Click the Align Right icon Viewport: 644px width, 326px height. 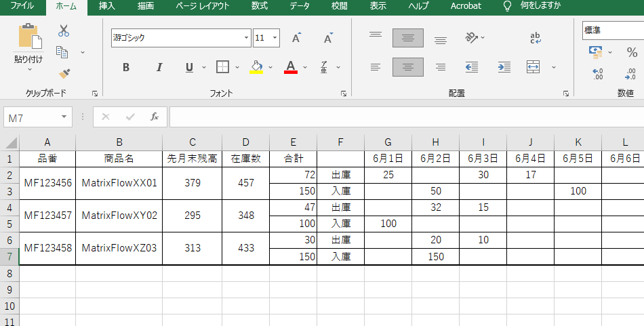pos(440,67)
